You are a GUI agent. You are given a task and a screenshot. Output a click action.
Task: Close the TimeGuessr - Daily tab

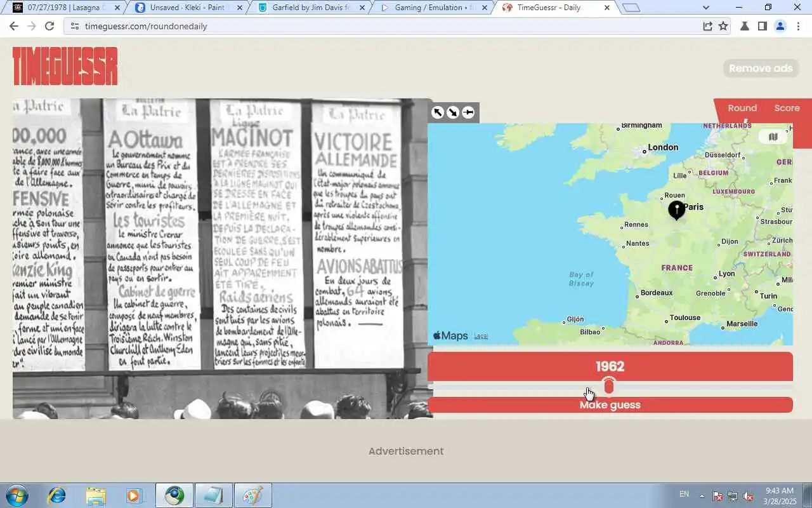[x=607, y=8]
